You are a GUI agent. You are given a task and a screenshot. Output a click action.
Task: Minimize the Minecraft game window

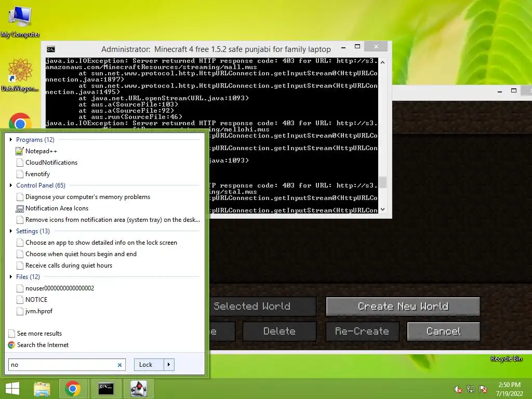pyautogui.click(x=500, y=91)
